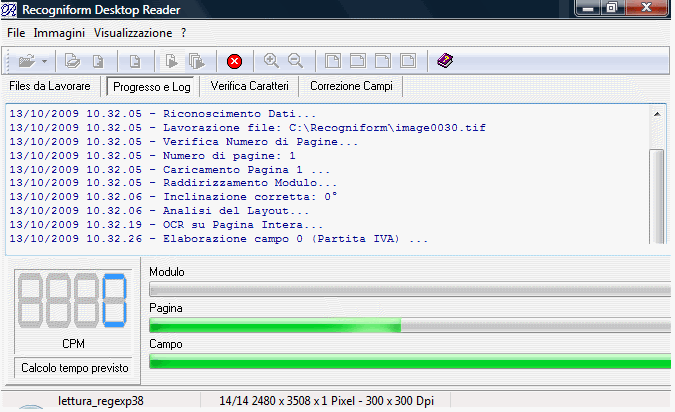Open files with the folder toolbar icon

[26, 61]
